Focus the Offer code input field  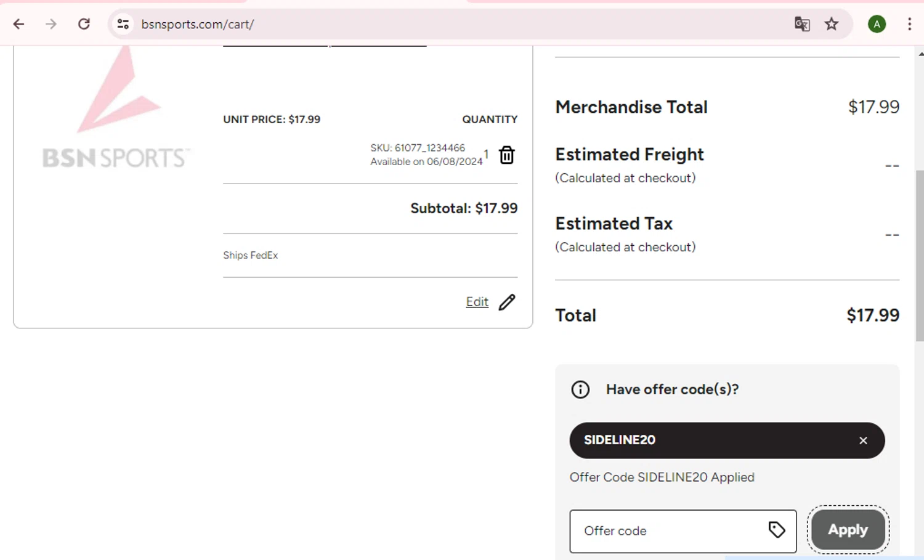point(668,531)
